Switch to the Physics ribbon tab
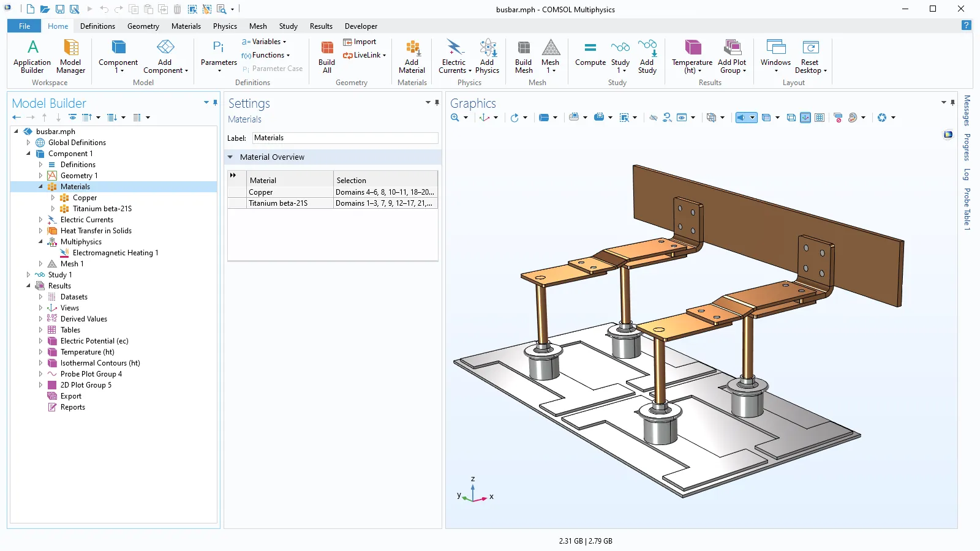Screen dimensions: 980x551 pyautogui.click(x=225, y=26)
